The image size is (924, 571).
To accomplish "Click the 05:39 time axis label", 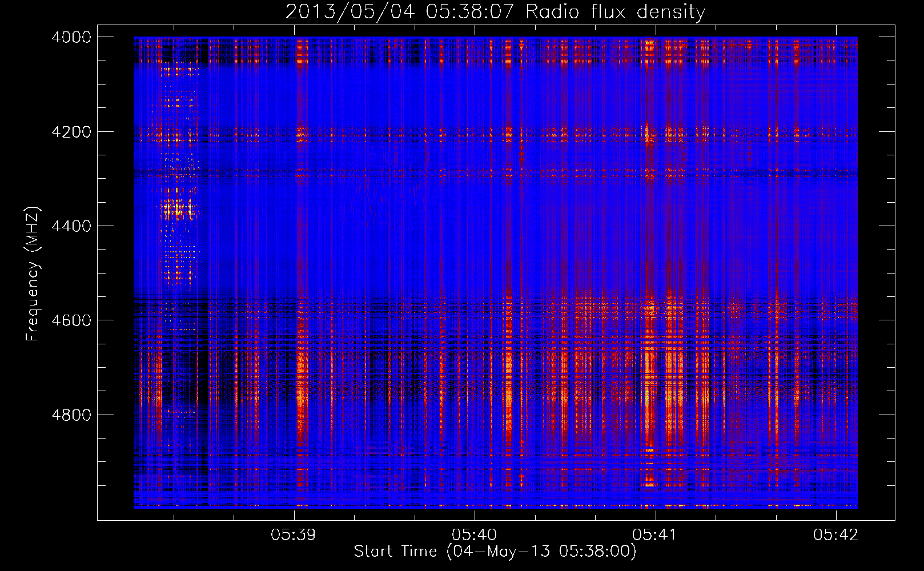I will click(x=294, y=534).
